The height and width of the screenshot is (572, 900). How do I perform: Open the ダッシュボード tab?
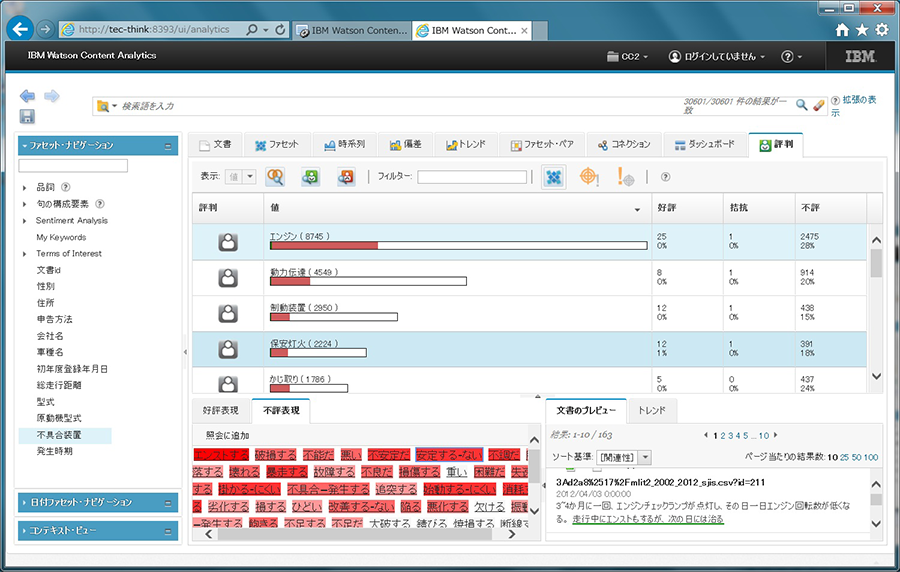(705, 145)
